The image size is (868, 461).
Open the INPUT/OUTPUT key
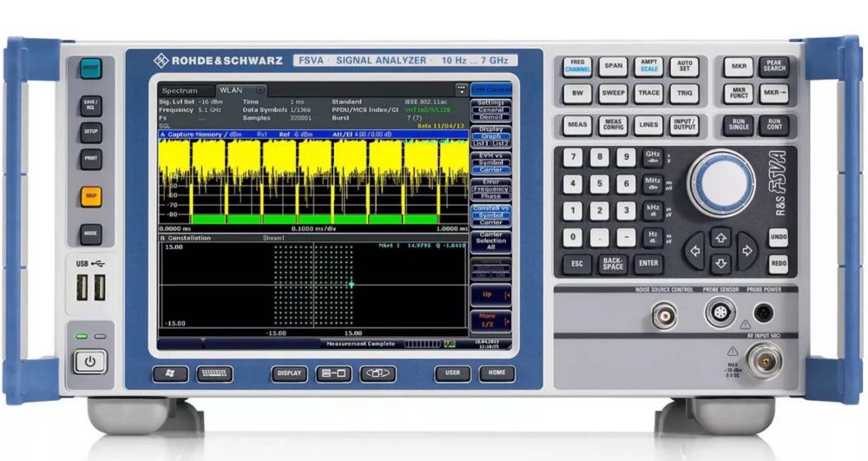[x=685, y=126]
